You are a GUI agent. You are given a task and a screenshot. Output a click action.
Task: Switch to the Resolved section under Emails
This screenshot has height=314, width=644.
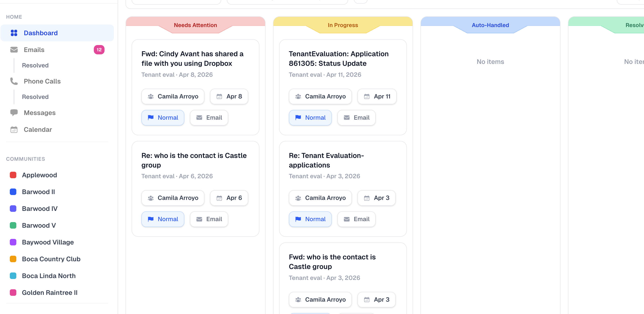pyautogui.click(x=35, y=65)
